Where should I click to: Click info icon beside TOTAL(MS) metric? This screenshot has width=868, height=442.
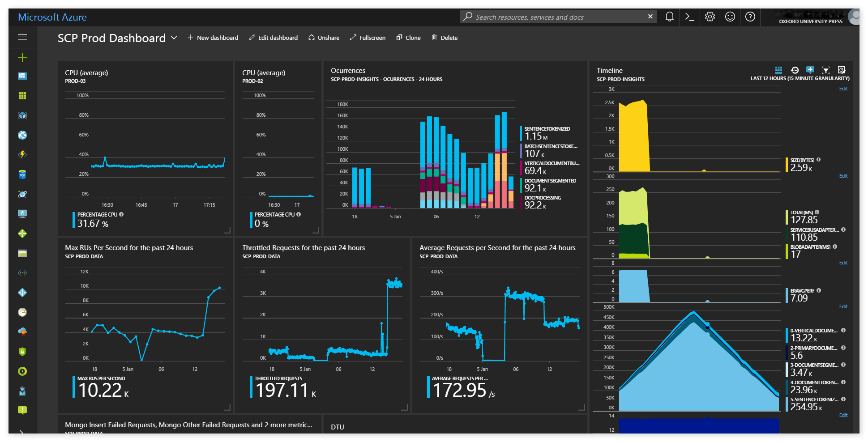[x=817, y=212]
